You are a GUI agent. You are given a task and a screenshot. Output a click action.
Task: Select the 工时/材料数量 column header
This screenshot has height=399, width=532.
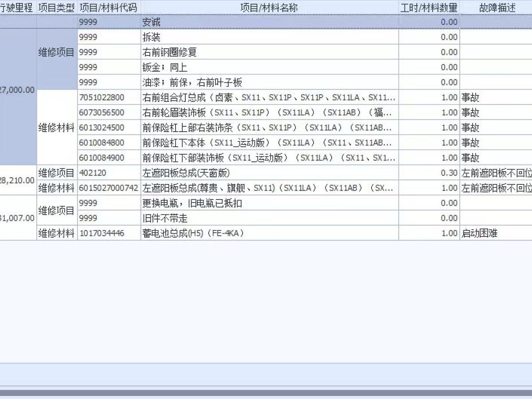pyautogui.click(x=429, y=8)
